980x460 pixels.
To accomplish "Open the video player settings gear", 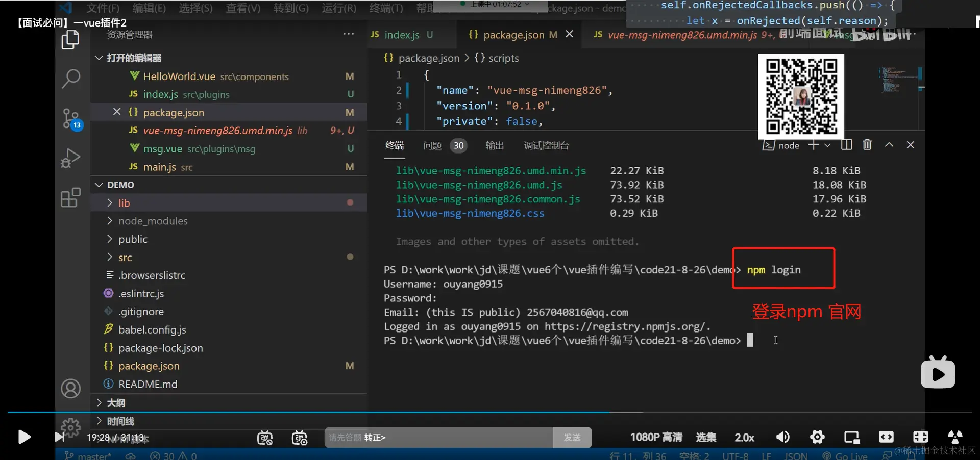I will coord(817,437).
